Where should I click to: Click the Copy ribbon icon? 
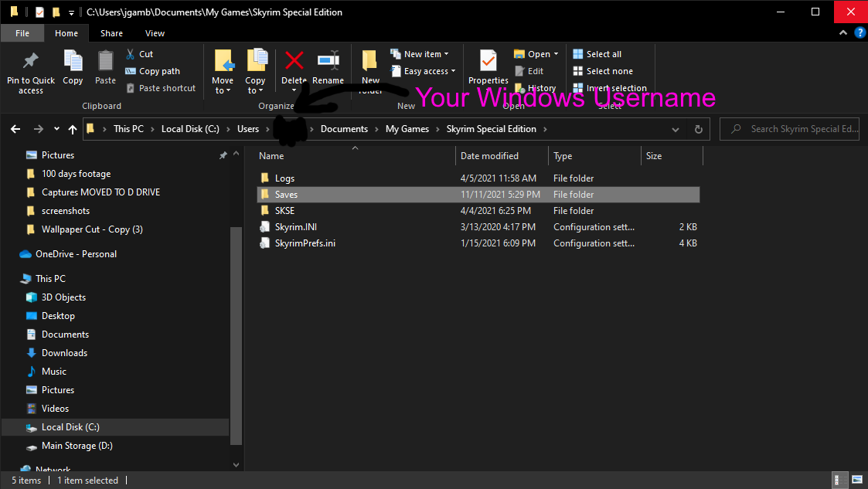tap(73, 67)
